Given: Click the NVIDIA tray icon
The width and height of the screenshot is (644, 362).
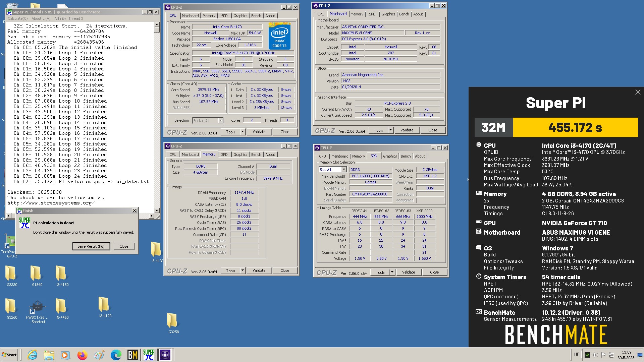Looking at the screenshot, I should (587, 355).
